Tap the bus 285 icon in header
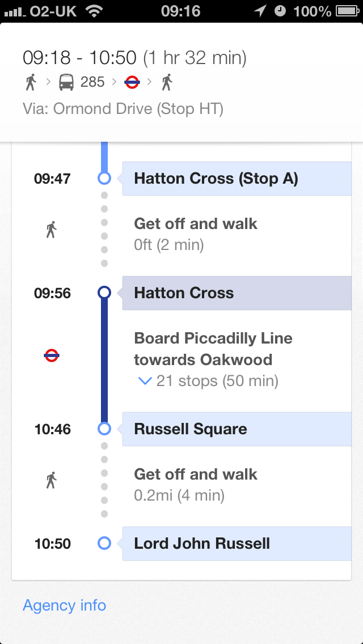 pyautogui.click(x=66, y=83)
